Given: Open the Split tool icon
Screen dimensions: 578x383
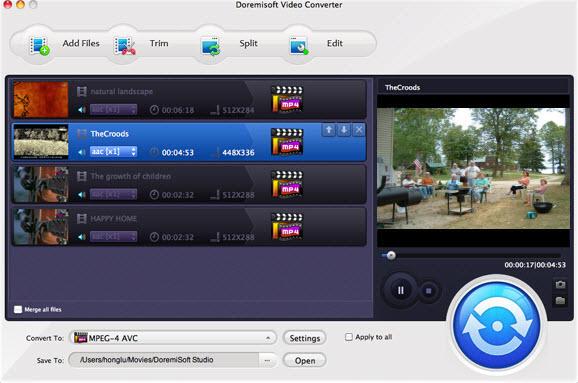Looking at the screenshot, I should click(210, 46).
